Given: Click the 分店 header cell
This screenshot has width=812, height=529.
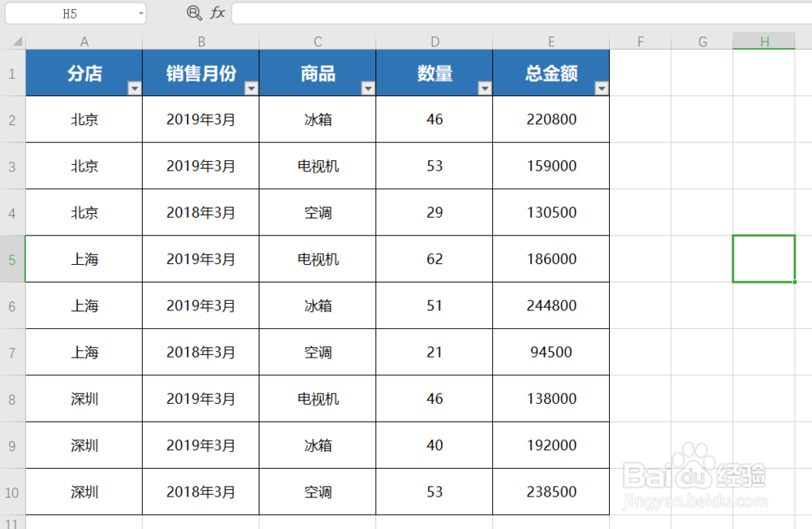Looking at the screenshot, I should click(84, 73).
